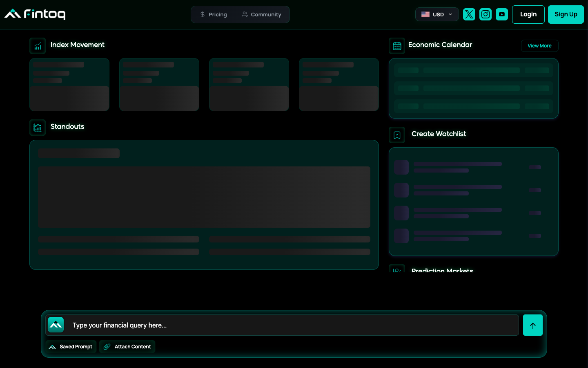This screenshot has width=588, height=368.
Task: Submit query with the arrow-up button
Action: tap(533, 325)
